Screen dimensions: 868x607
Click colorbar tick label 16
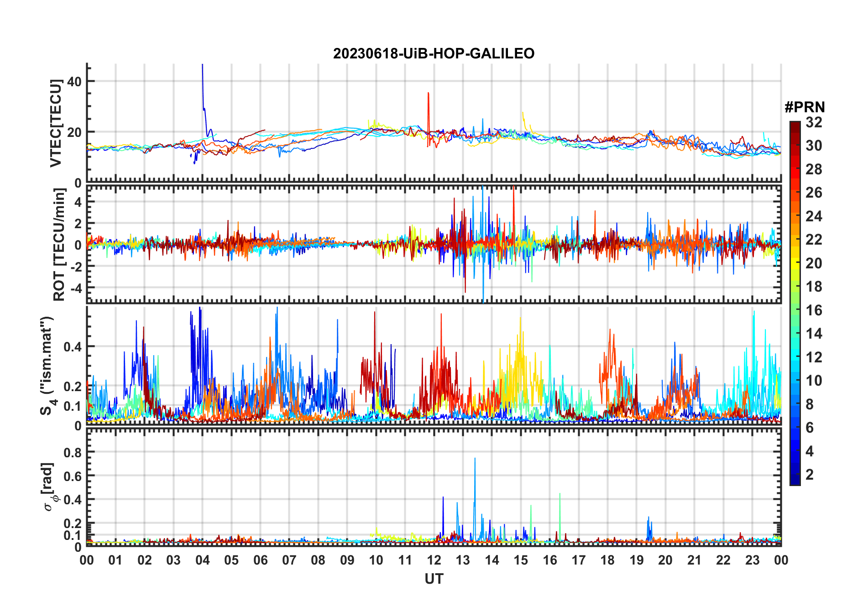(x=814, y=310)
